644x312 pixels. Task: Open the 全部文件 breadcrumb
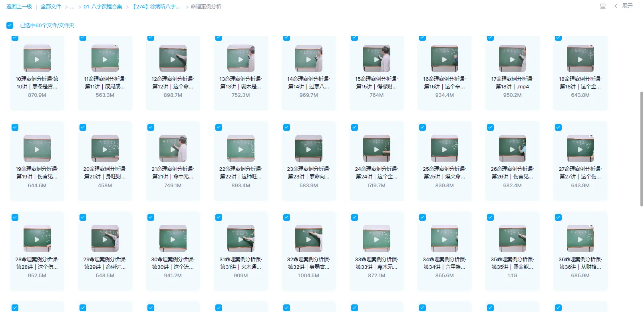click(51, 6)
